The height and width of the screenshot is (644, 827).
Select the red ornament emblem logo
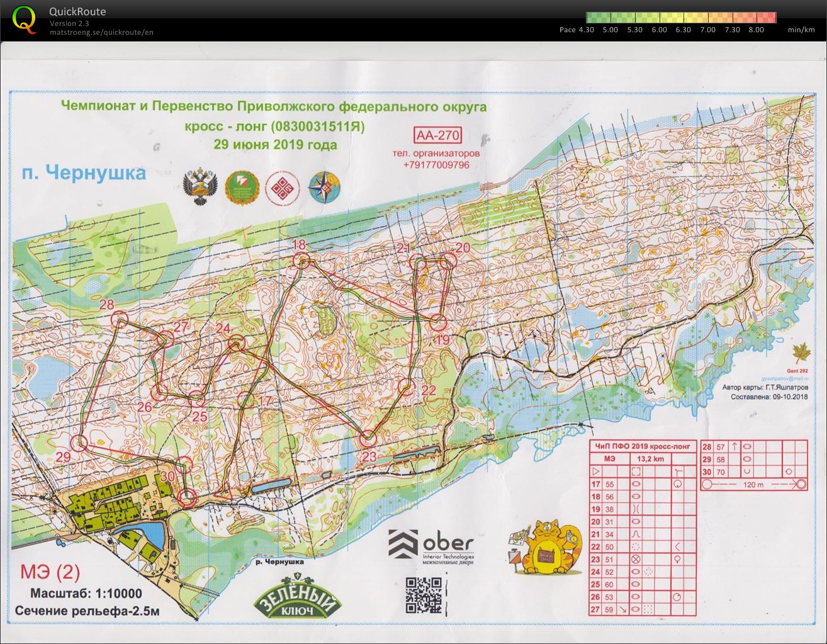[281, 188]
